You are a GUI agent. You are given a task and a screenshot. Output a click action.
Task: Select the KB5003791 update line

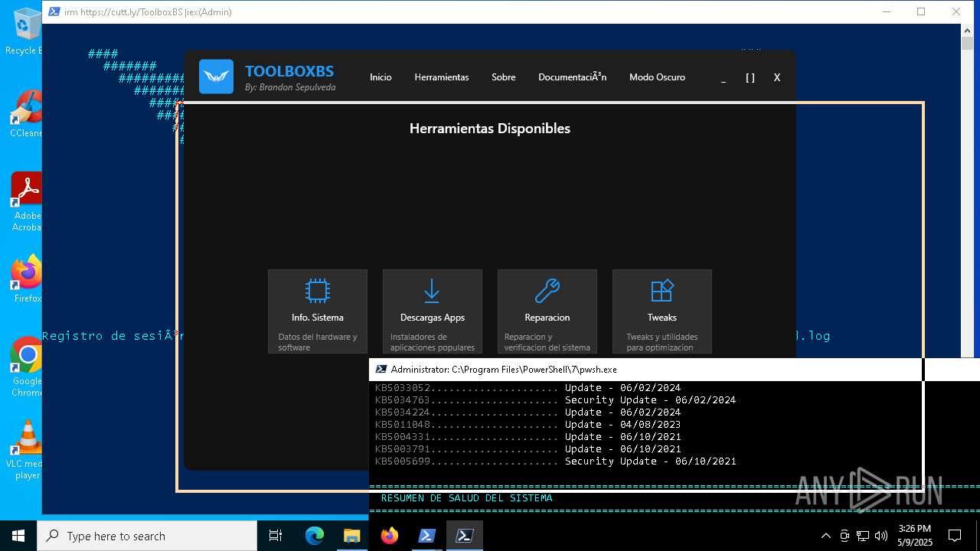tap(528, 448)
